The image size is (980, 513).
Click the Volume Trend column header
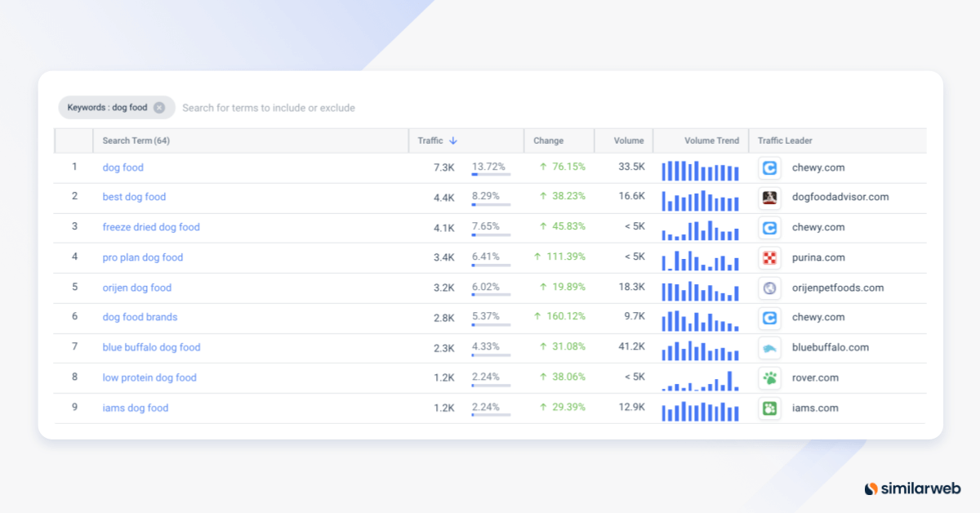click(x=711, y=141)
